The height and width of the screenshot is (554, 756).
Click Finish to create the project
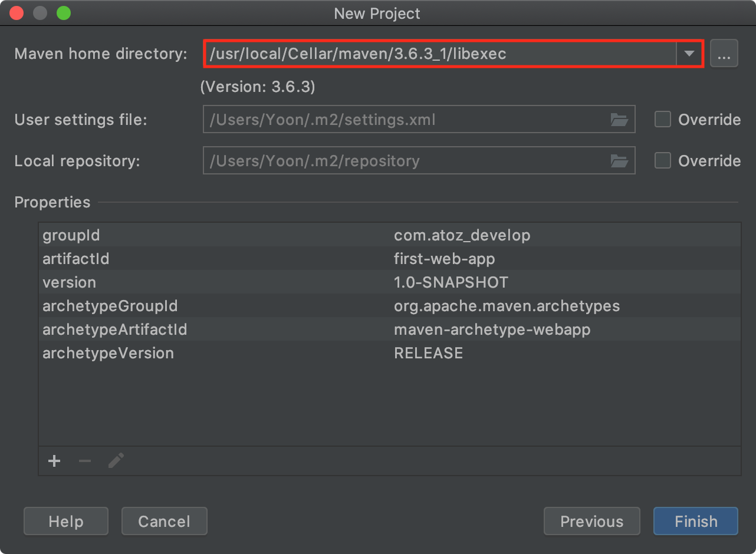pos(695,521)
